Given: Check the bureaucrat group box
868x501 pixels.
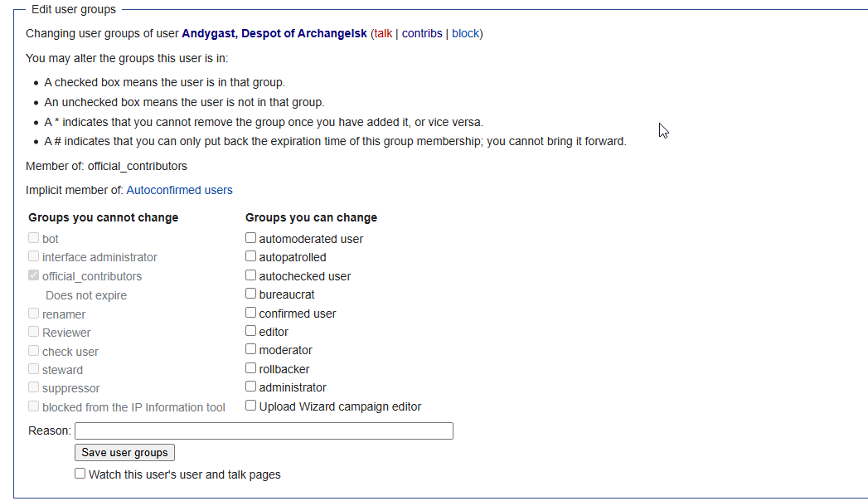Looking at the screenshot, I should click(x=250, y=294).
